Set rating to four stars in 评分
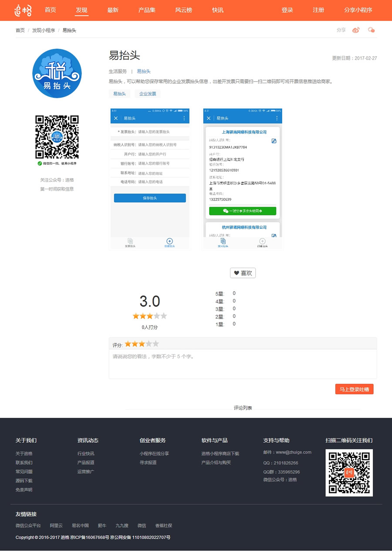 click(x=149, y=344)
